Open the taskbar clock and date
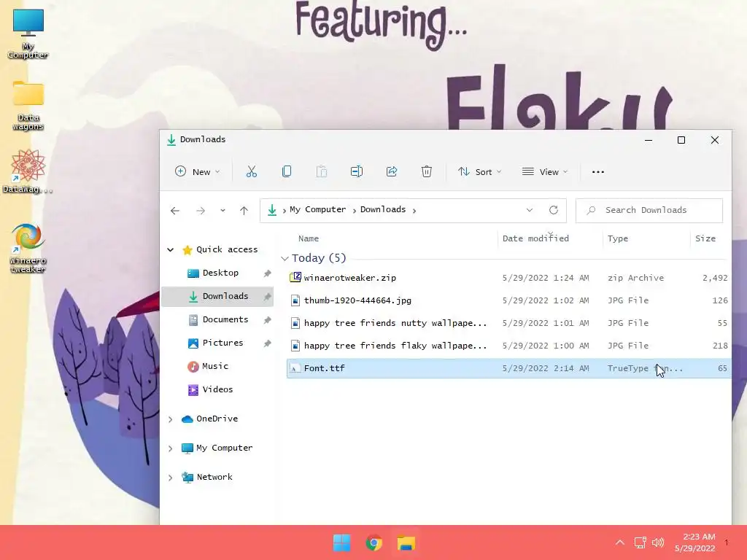The height and width of the screenshot is (560, 747). coord(695,542)
